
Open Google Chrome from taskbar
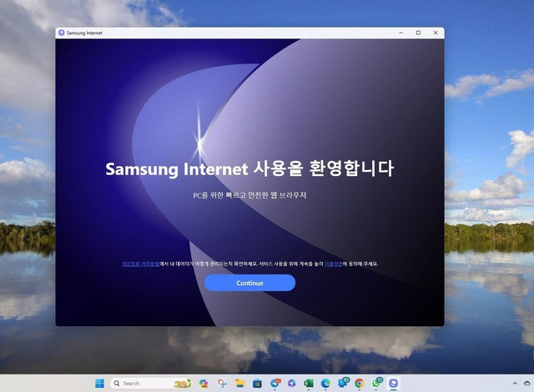pos(360,384)
